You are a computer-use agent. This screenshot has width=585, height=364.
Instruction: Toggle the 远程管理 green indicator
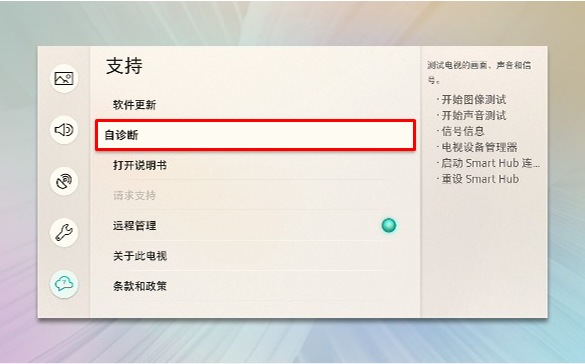(x=389, y=225)
